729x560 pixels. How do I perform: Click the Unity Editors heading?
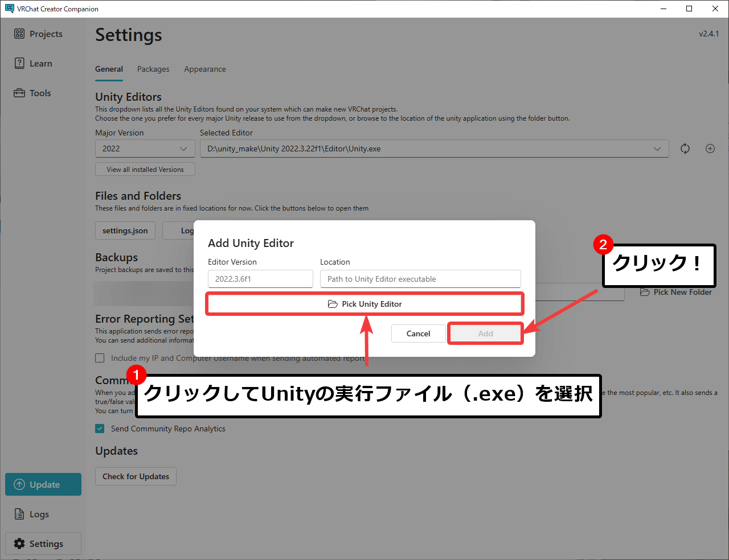pyautogui.click(x=128, y=97)
